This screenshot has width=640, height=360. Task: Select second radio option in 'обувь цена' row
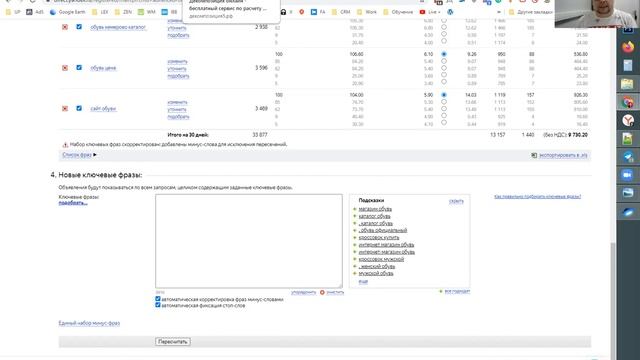[444, 61]
